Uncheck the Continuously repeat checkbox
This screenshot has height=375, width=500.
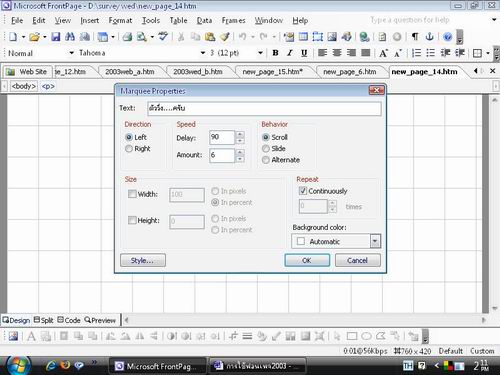(303, 191)
